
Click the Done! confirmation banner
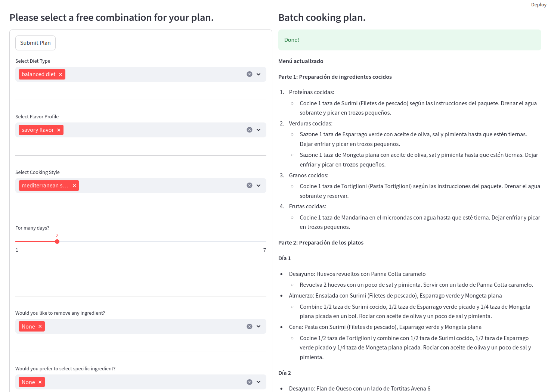tap(409, 40)
